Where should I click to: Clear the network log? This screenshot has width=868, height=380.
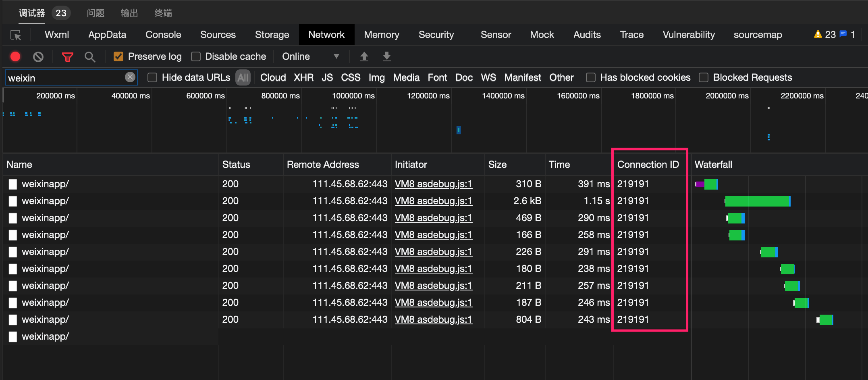click(x=38, y=57)
